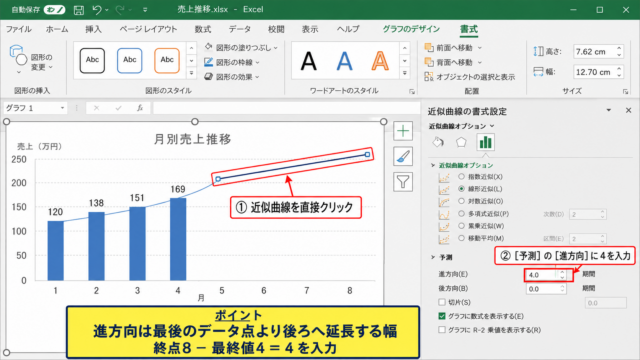Open the グラフのデザイン tab
Viewport: 640px width, 360px height.
point(411,29)
